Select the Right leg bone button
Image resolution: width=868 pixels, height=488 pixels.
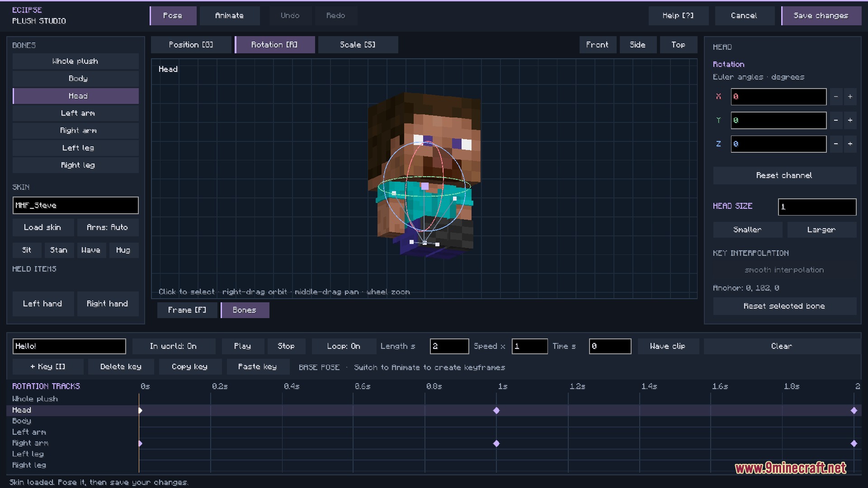(75, 165)
